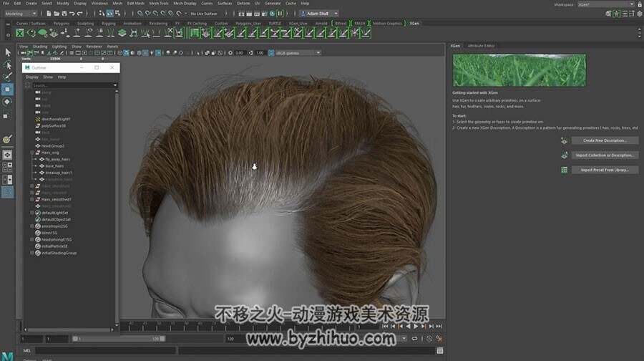Activate the Lasso select tool
Screen dimensions: 644x361
pyautogui.click(x=7, y=64)
